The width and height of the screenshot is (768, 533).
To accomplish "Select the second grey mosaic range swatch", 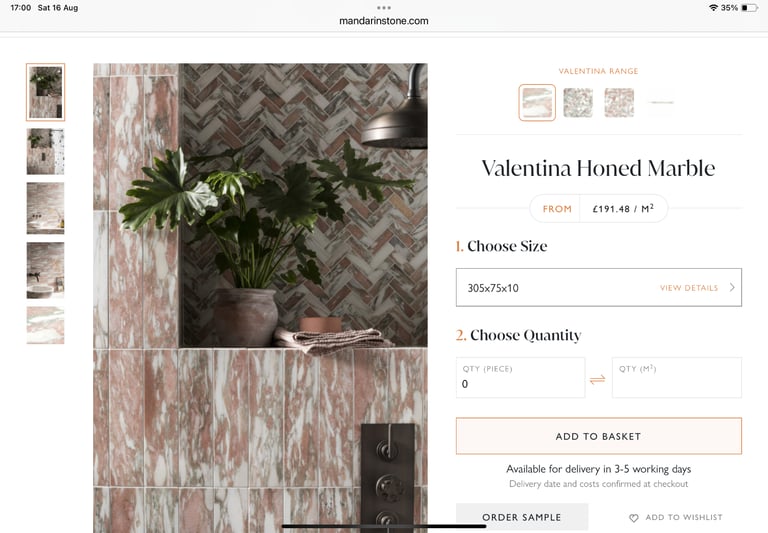I will [578, 103].
